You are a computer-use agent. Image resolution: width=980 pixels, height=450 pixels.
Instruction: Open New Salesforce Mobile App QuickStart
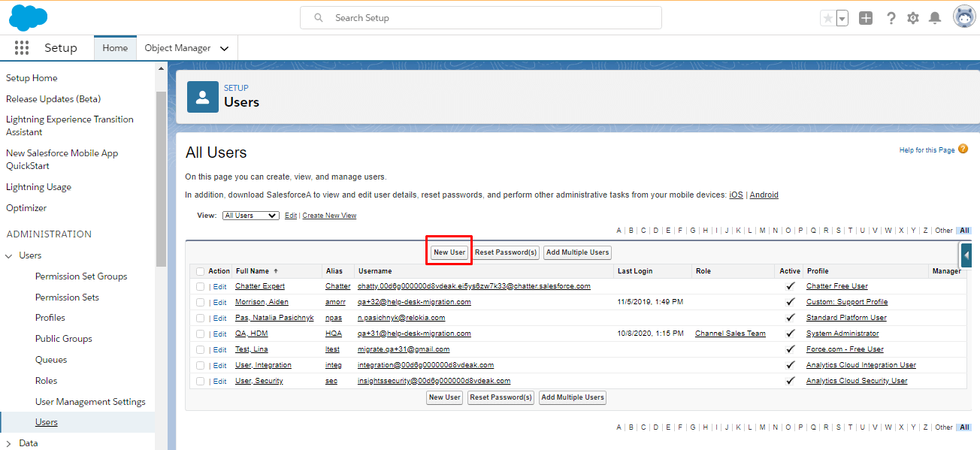[x=62, y=159]
